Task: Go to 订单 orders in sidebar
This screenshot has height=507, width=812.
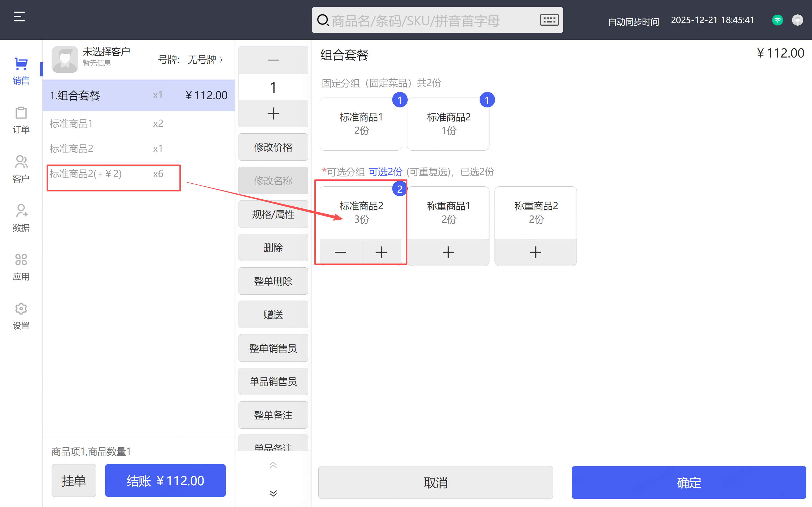Action: [x=21, y=120]
